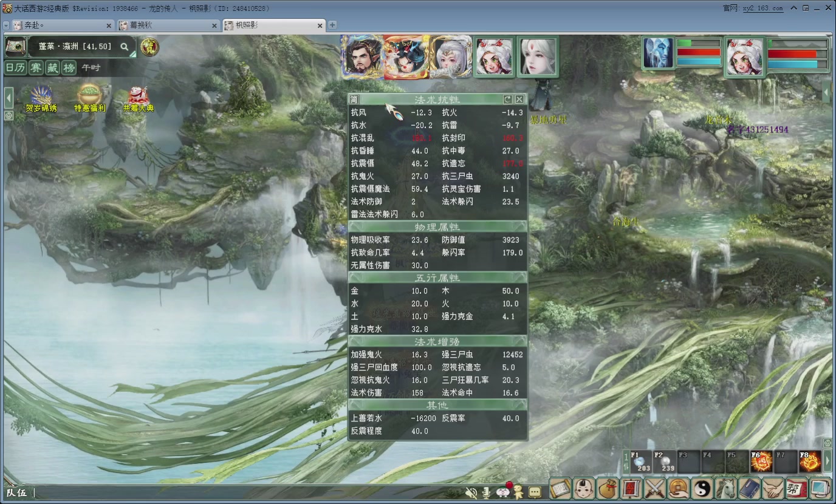Open the 赛 competition button
This screenshot has height=504, width=836.
(x=36, y=67)
